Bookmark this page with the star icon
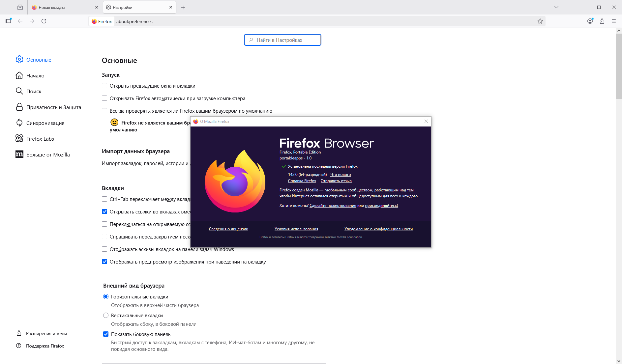Viewport: 622px width, 364px height. [x=540, y=21]
